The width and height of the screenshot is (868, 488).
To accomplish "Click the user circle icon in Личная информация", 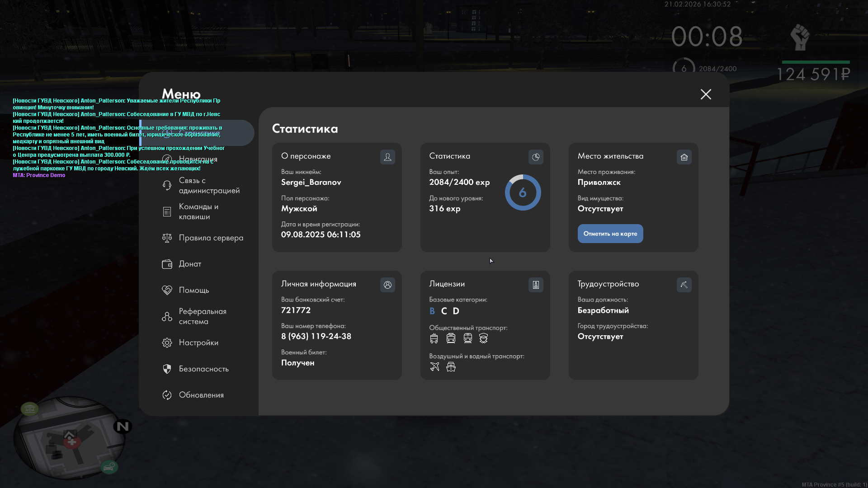I will 387,285.
